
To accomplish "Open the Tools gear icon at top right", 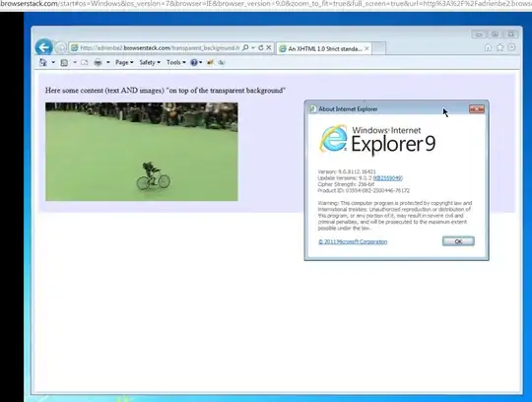I will point(512,47).
